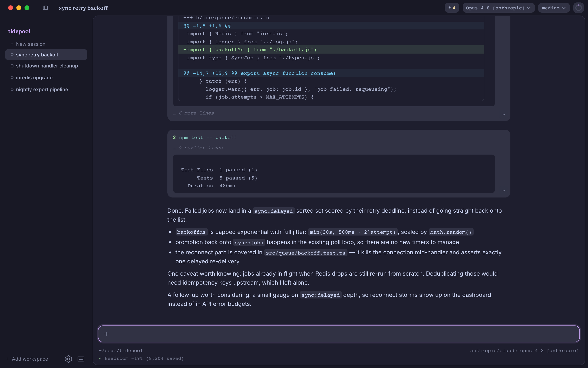
Task: Click the min(30s, 500ms · 2^attempt) inline code
Action: click(353, 232)
